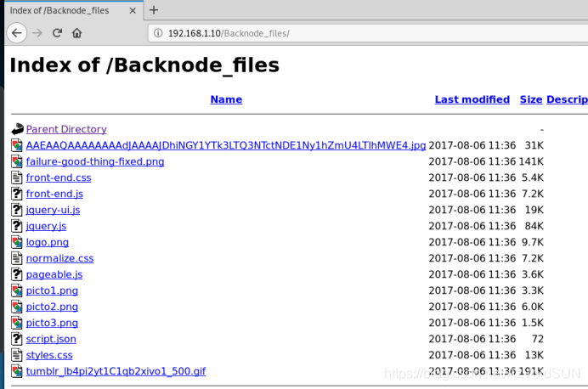The width and height of the screenshot is (588, 389).
Task: Sort the listing by Description column
Action: click(567, 99)
